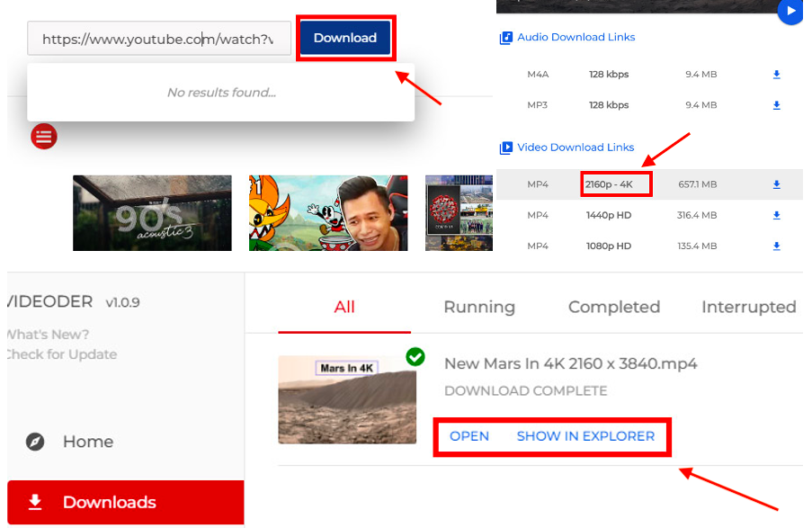
Task: Open Downloads in the red sidebar
Action: coord(99,502)
